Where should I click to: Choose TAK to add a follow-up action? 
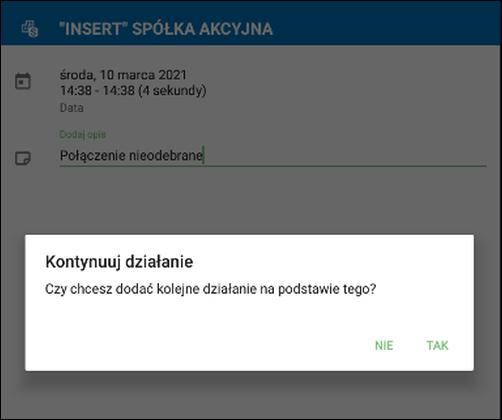click(x=437, y=345)
